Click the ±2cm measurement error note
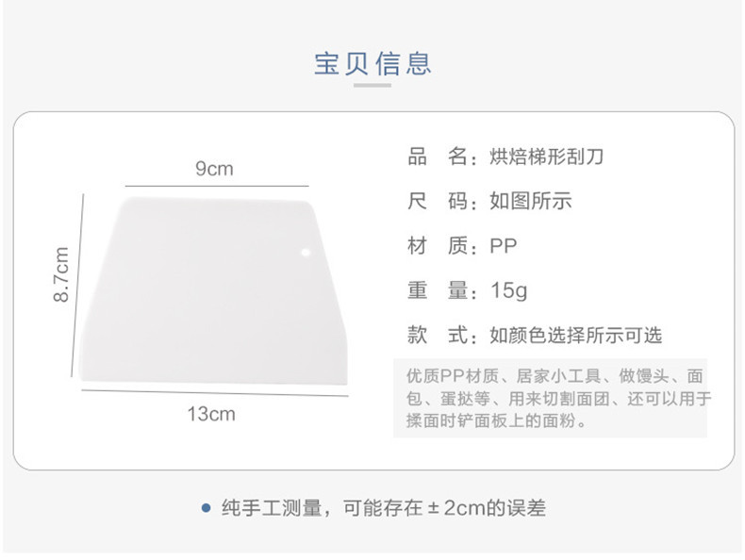The height and width of the screenshot is (560, 745). tap(381, 508)
